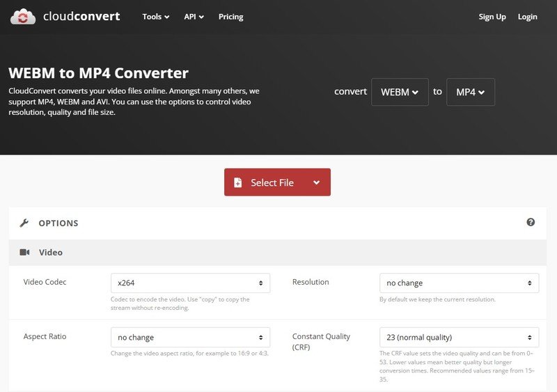Open the Tools menu
The image size is (557, 392).
click(155, 17)
